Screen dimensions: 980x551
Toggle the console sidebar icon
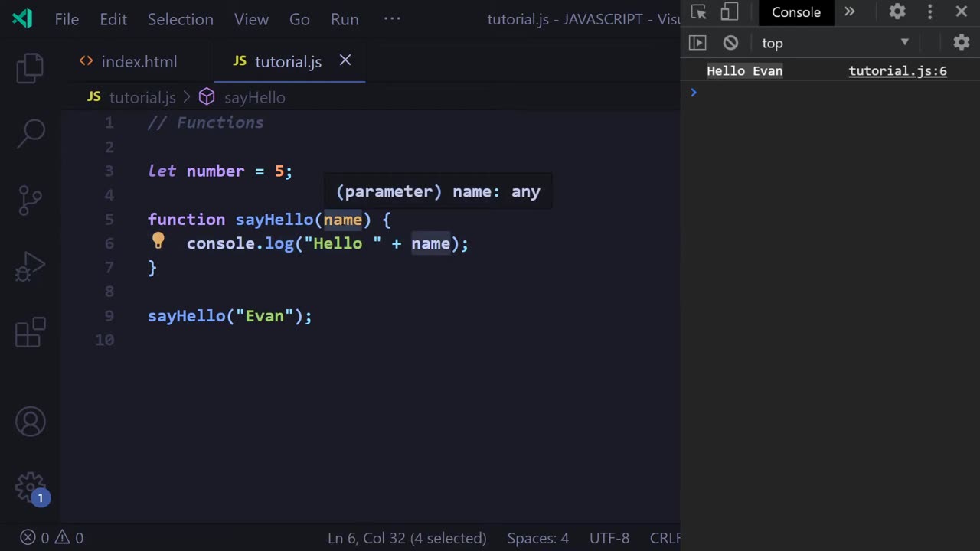[697, 43]
